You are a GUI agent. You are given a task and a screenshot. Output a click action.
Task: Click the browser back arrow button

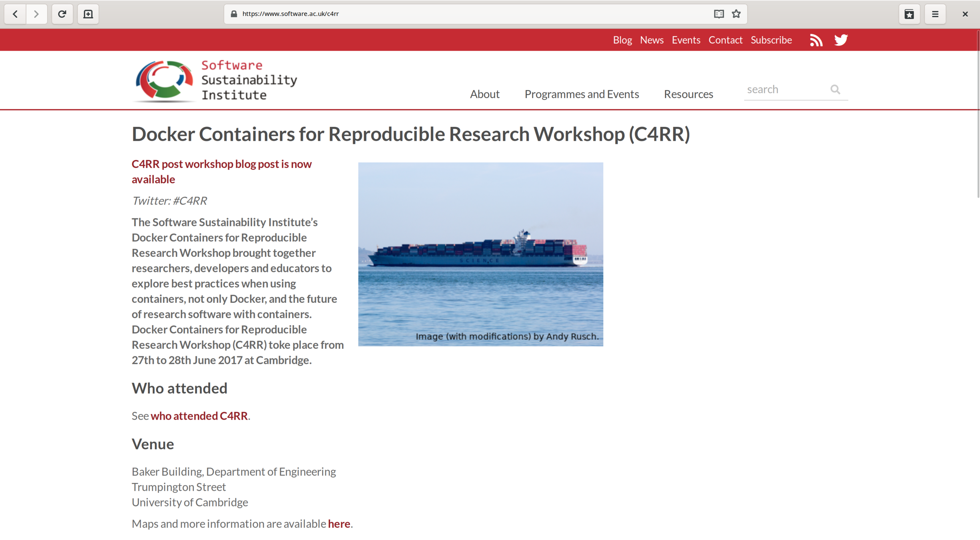(15, 14)
